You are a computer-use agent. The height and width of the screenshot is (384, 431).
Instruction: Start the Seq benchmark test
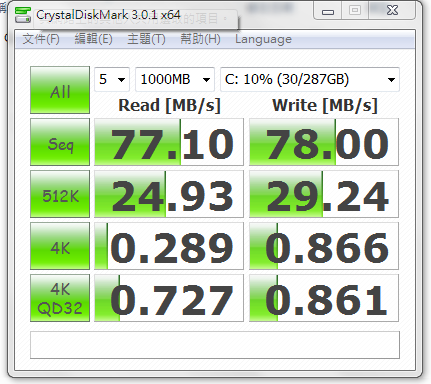pyautogui.click(x=60, y=142)
